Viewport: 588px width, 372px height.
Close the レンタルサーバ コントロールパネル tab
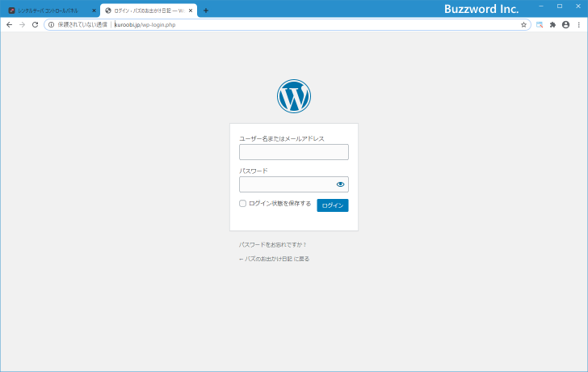94,11
